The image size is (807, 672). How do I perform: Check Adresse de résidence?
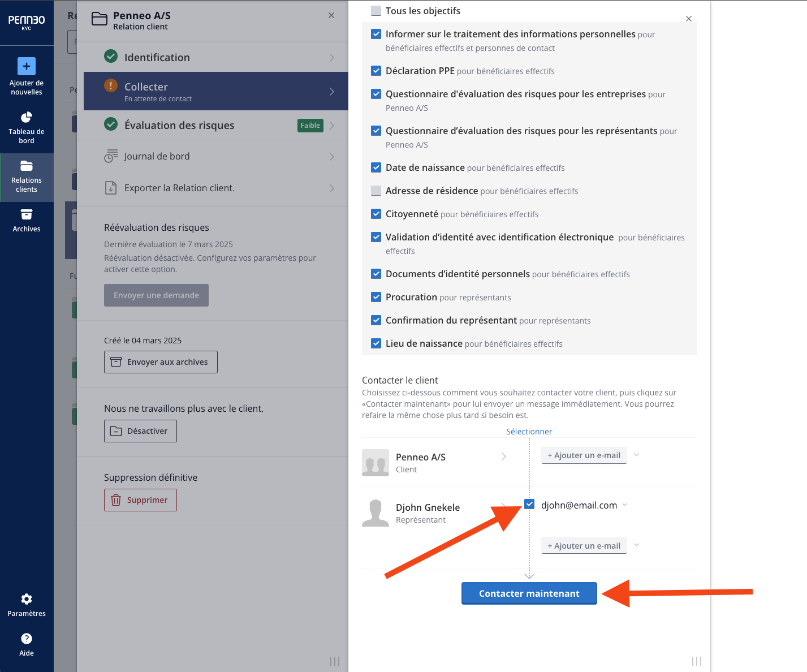[376, 191]
